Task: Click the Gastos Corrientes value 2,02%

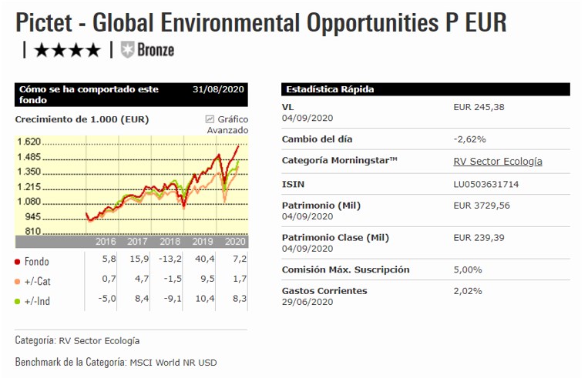Action: point(469,291)
